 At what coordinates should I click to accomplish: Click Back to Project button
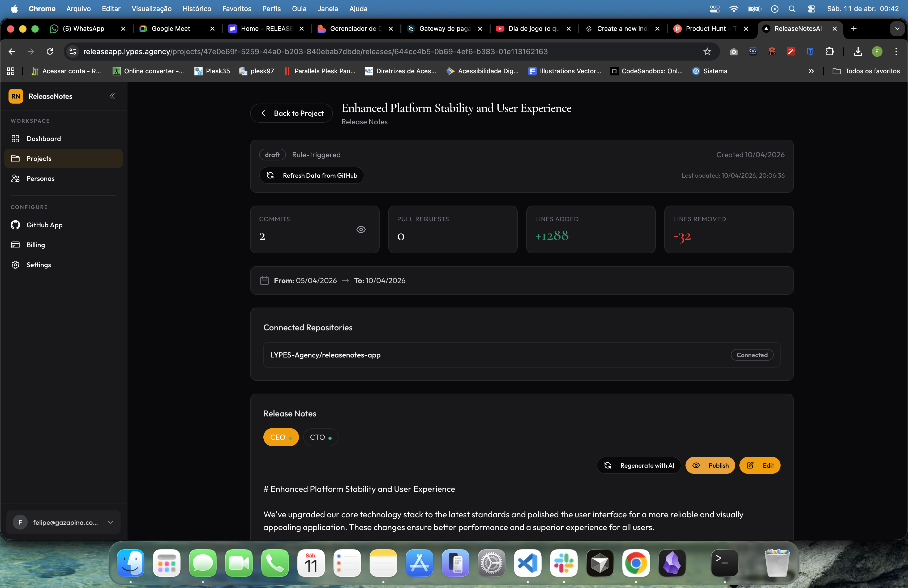point(292,113)
